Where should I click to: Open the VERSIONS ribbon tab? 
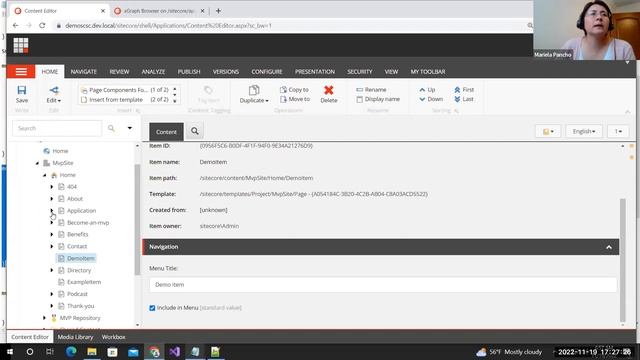pos(226,72)
